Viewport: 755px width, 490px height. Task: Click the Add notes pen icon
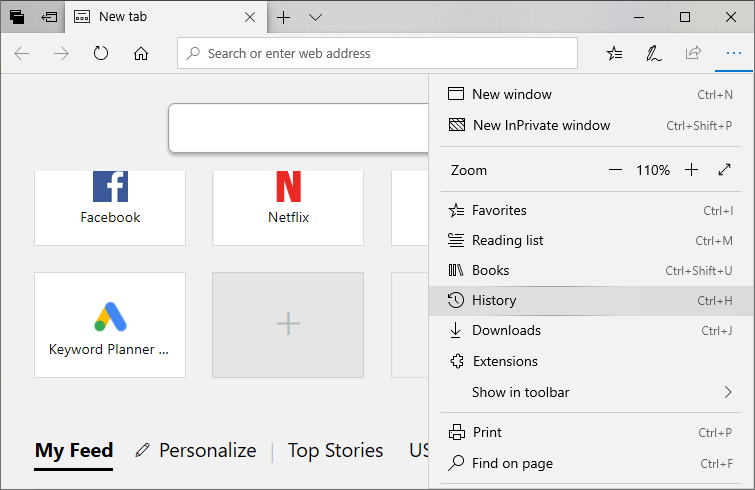(654, 53)
